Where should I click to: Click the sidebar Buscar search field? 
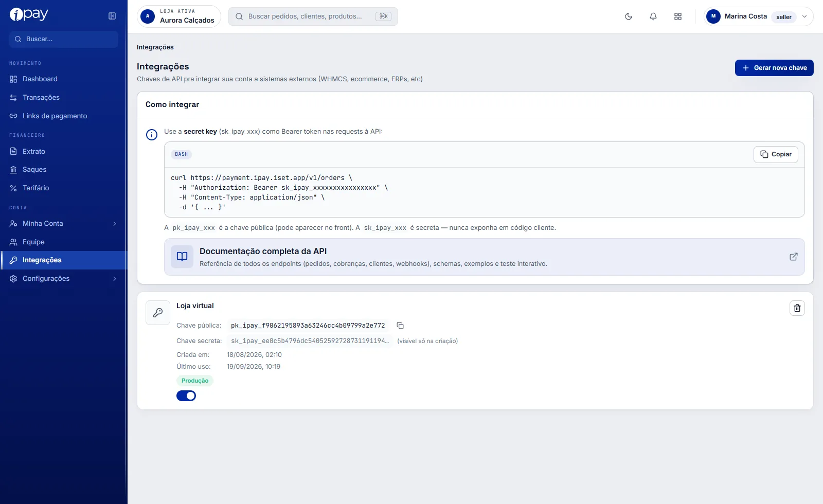click(64, 39)
